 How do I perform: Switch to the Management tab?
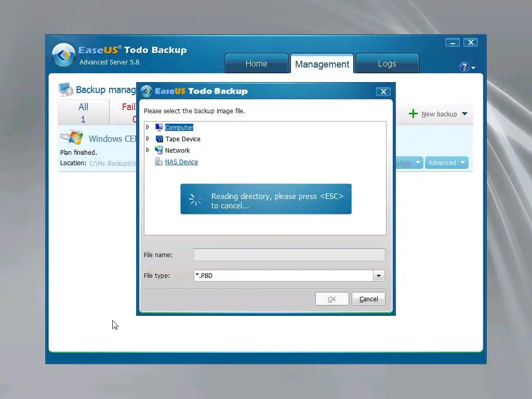[x=322, y=64]
